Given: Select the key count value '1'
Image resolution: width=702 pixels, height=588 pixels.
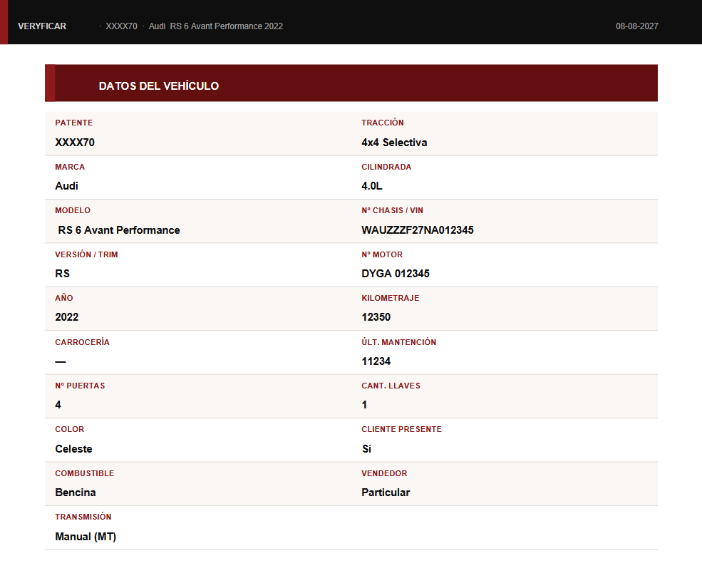Looking at the screenshot, I should [x=364, y=405].
